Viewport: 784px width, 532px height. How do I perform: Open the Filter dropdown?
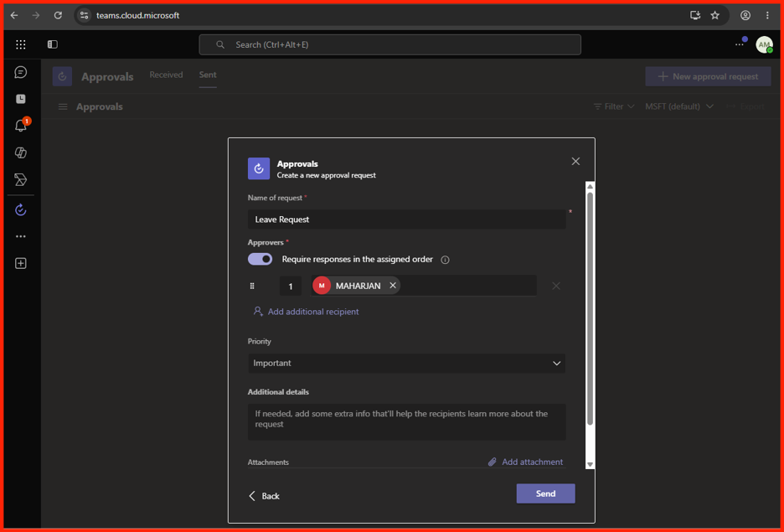[613, 106]
